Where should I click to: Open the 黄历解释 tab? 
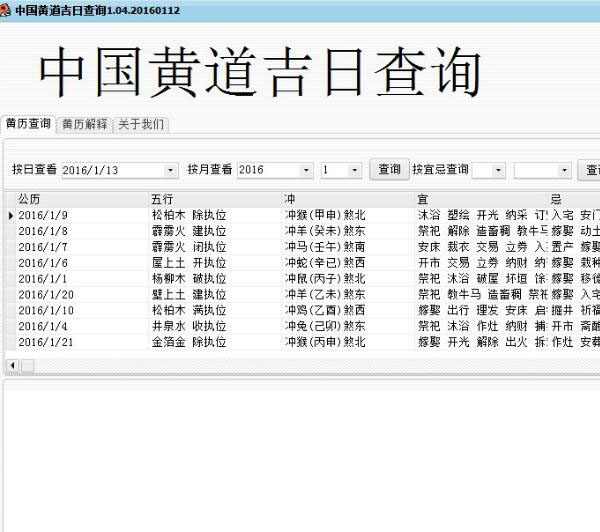[85, 125]
